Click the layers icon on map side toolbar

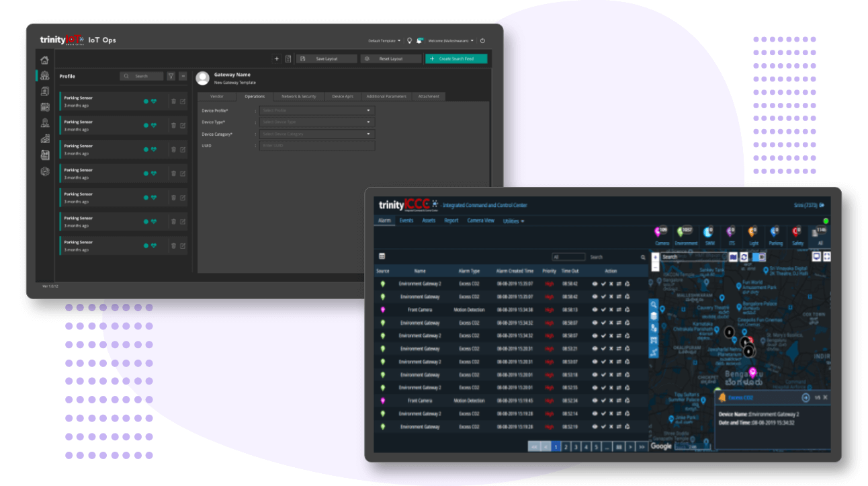click(654, 316)
